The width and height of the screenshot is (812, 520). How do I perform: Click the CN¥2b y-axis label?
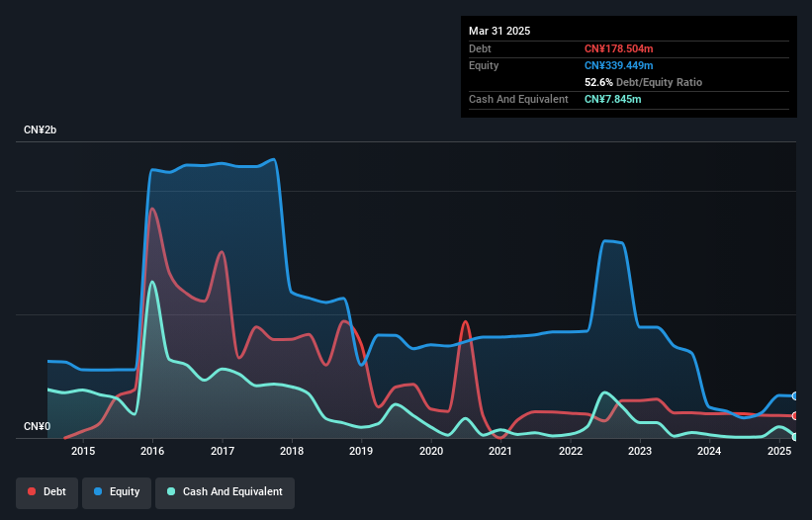40,130
